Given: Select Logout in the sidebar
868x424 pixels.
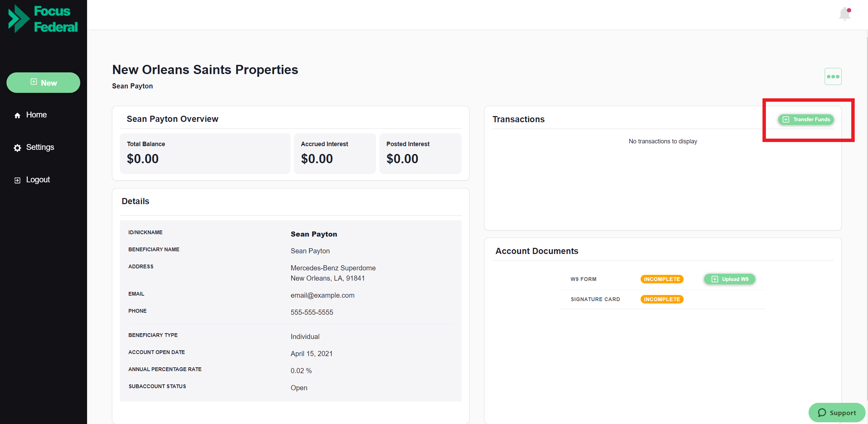Looking at the screenshot, I should pos(38,180).
